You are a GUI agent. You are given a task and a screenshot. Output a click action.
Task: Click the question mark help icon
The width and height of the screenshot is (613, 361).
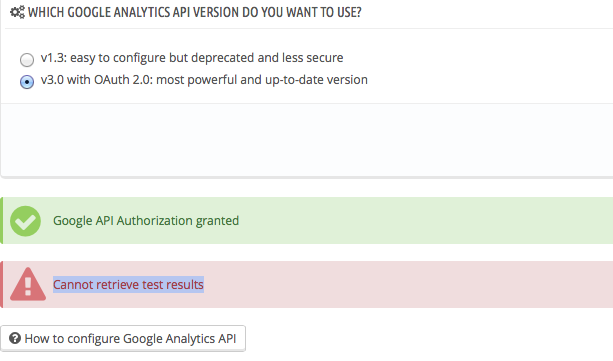pyautogui.click(x=15, y=338)
